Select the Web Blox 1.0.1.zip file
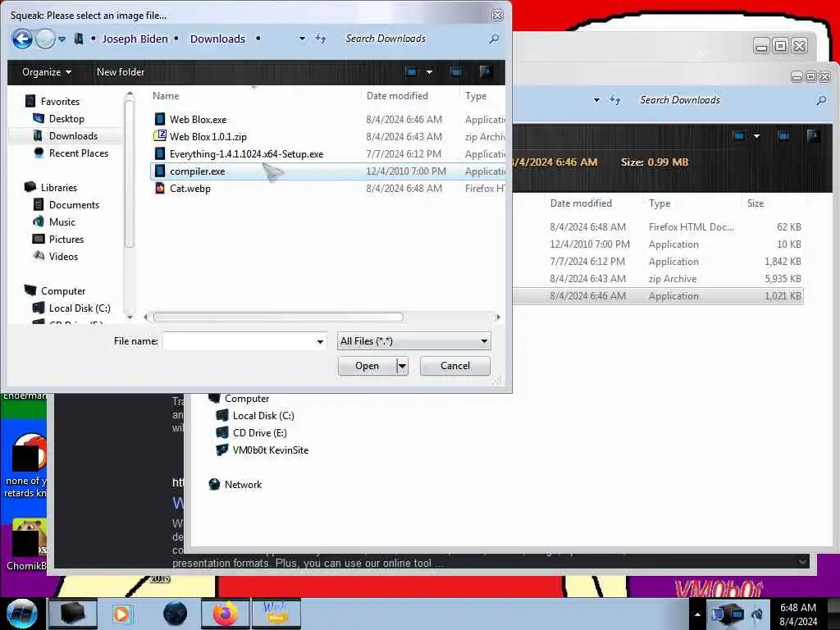Screen dimensions: 840x630 click(208, 137)
